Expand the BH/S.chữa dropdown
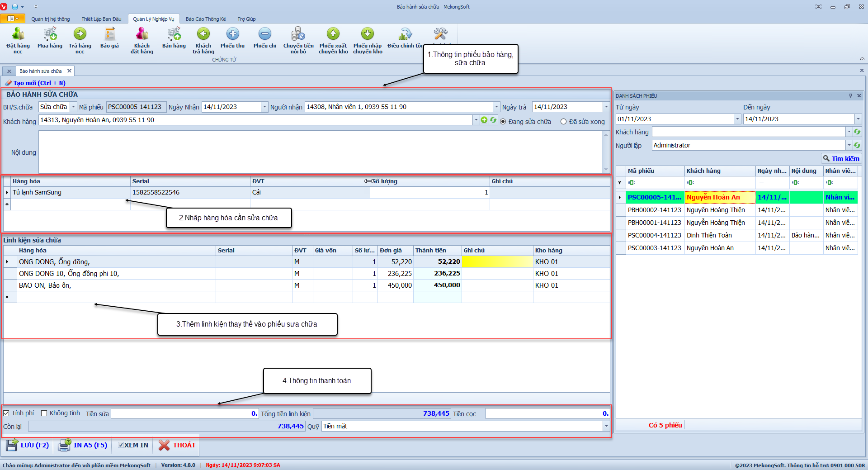Viewport: 868px width, 470px height. 73,107
